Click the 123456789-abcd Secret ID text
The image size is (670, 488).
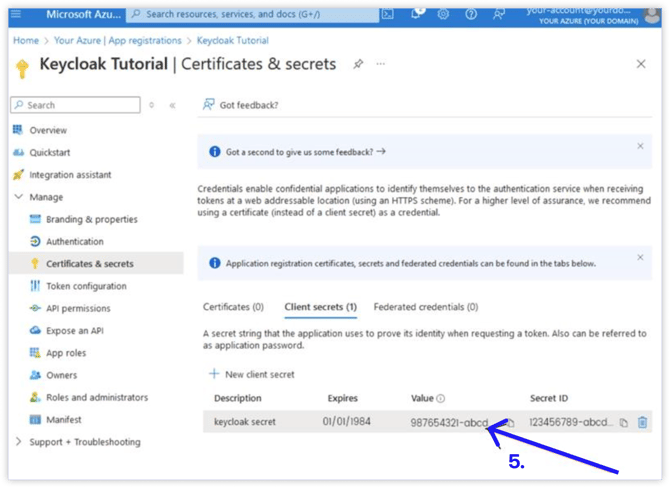(571, 422)
